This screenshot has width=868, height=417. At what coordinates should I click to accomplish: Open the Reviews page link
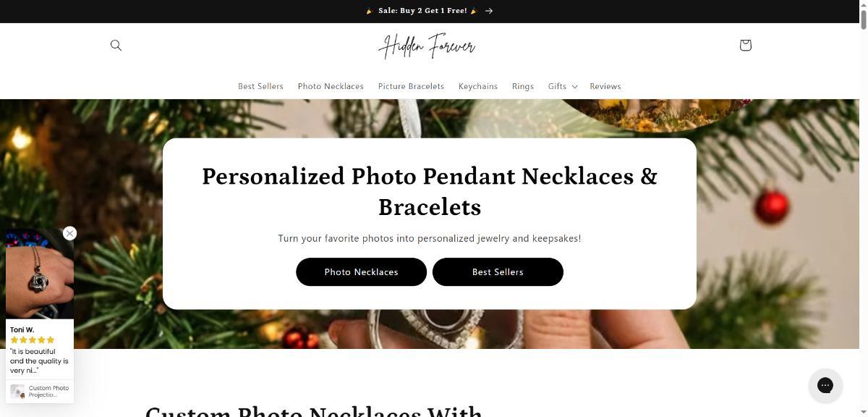pyautogui.click(x=605, y=86)
